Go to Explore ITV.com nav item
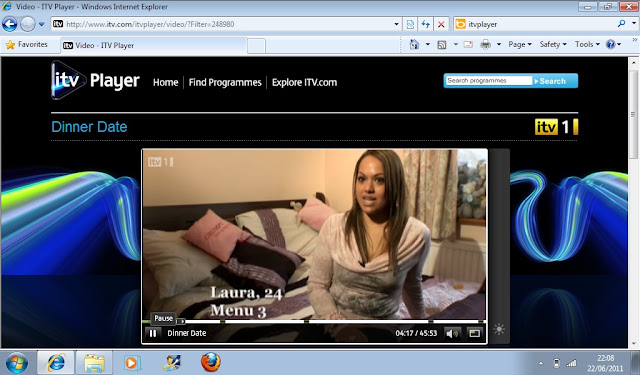Image resolution: width=640 pixels, height=375 pixels. 304,82
